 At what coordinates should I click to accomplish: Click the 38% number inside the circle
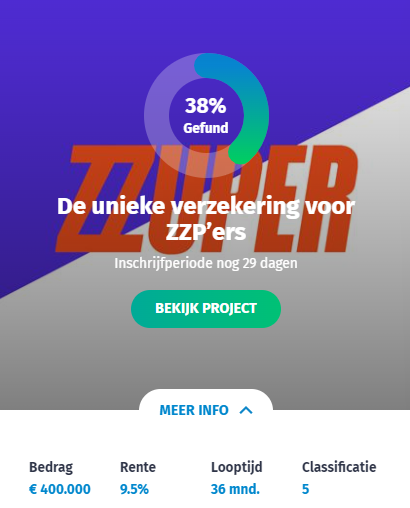click(x=206, y=106)
